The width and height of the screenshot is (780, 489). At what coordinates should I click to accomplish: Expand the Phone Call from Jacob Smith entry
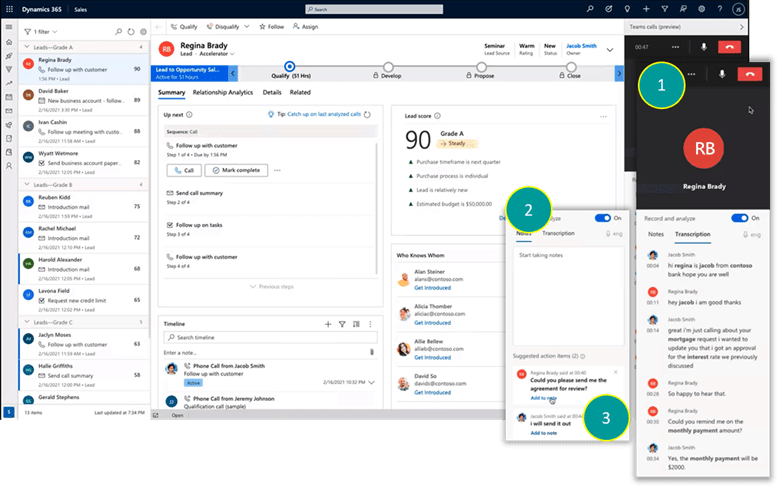coord(372,383)
